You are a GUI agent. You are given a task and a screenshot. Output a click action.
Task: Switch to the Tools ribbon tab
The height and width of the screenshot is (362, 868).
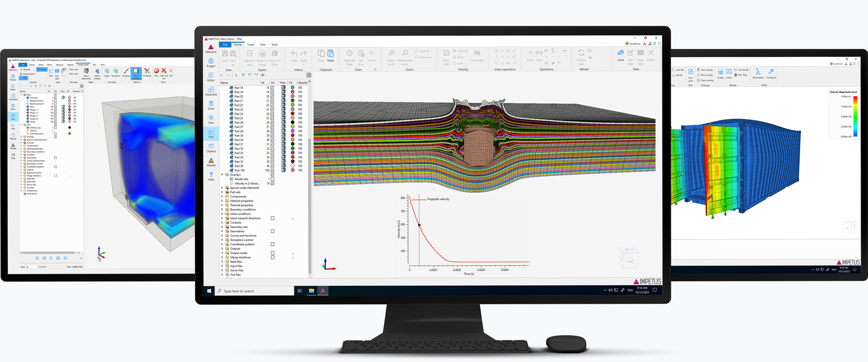[275, 45]
